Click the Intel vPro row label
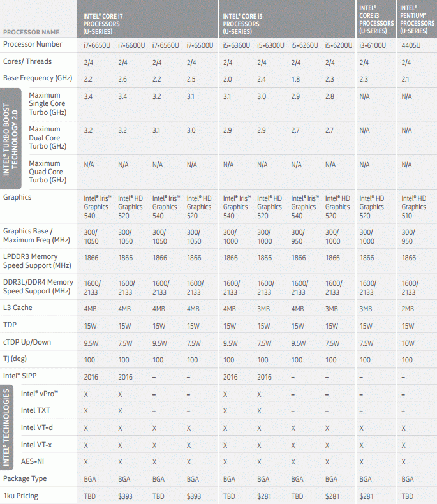 (x=40, y=394)
